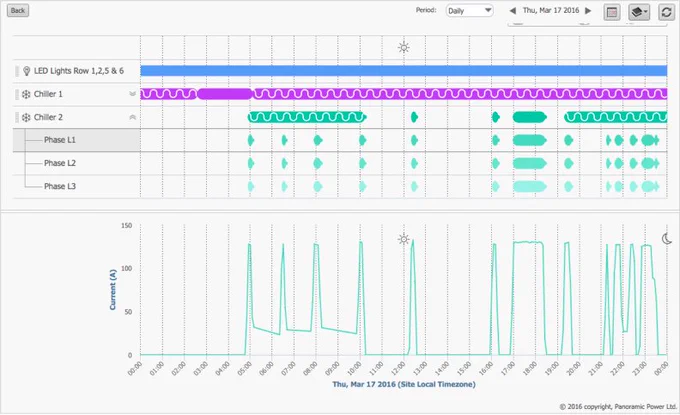680x415 pixels.
Task: Click the Panoramic Power copyright text
Action: (x=618, y=407)
